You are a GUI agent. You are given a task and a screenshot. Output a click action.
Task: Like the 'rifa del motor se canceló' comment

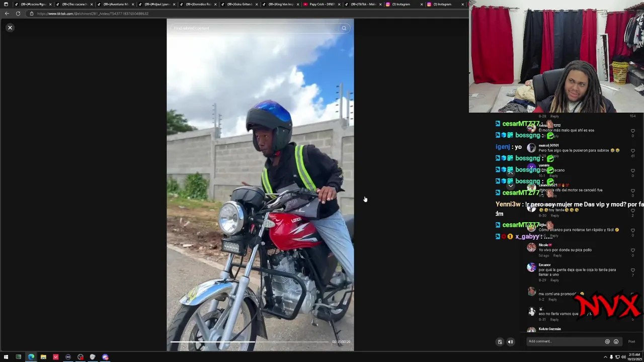(633, 191)
